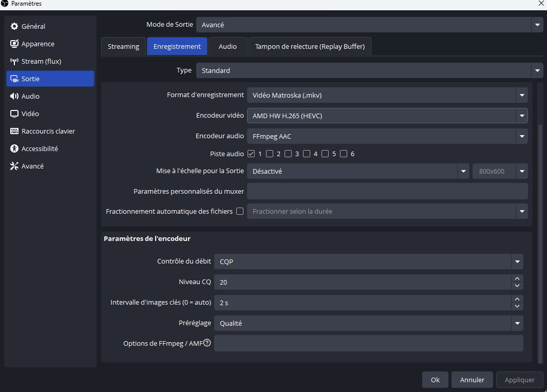
Task: Increase the Intervalle d'images clés value
Action: click(x=517, y=299)
